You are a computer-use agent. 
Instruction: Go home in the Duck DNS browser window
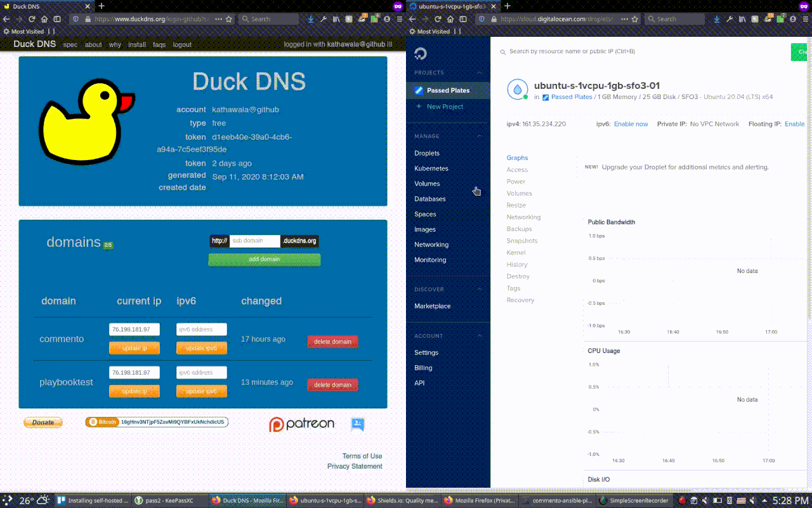coord(44,19)
